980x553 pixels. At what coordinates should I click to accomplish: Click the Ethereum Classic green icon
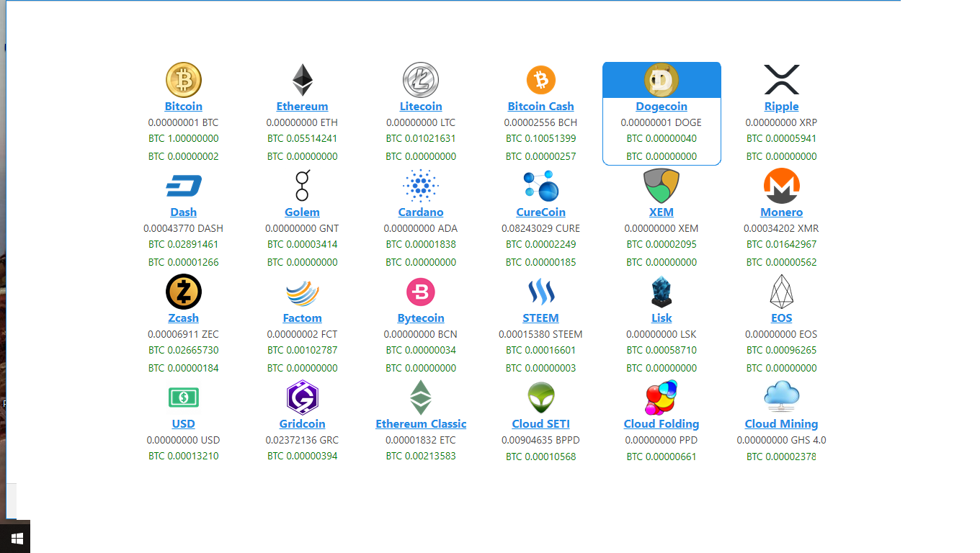tap(421, 397)
